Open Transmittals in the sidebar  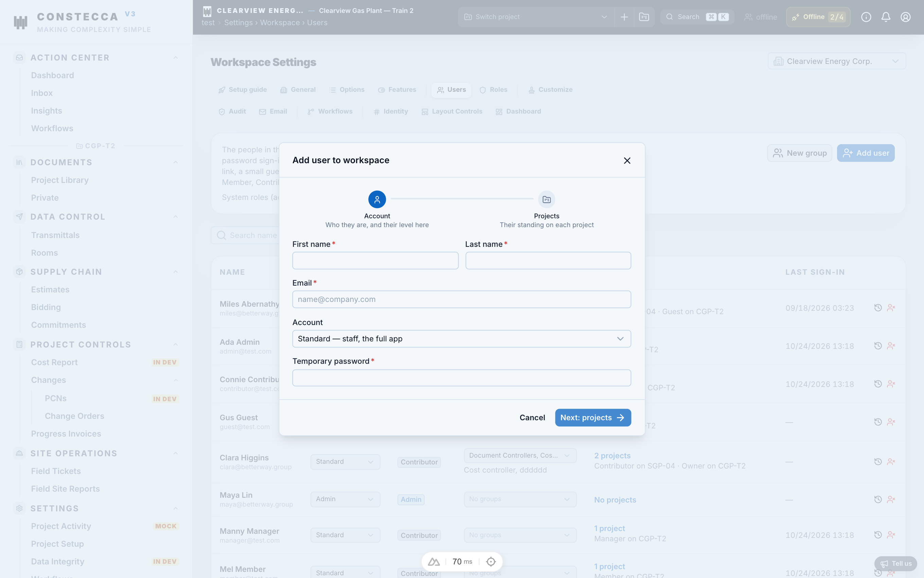pyautogui.click(x=55, y=235)
